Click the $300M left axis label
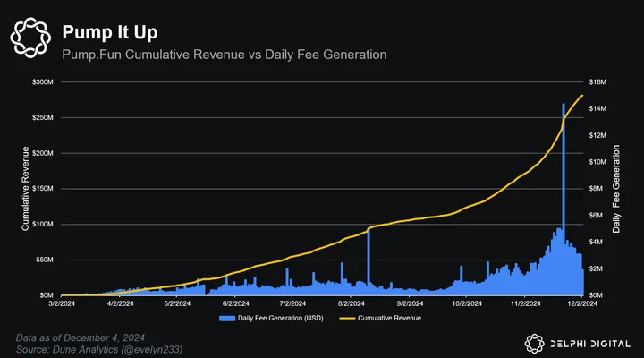 [x=43, y=82]
